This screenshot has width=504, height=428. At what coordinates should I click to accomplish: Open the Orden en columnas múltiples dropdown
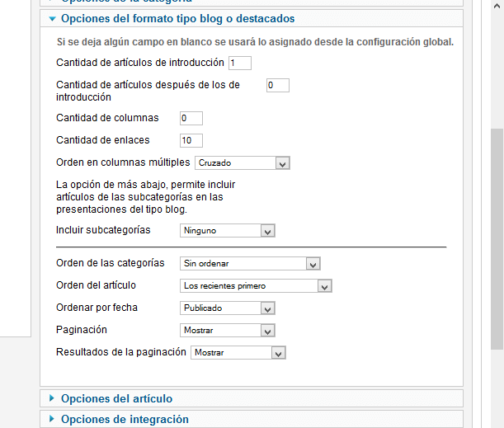pyautogui.click(x=243, y=163)
